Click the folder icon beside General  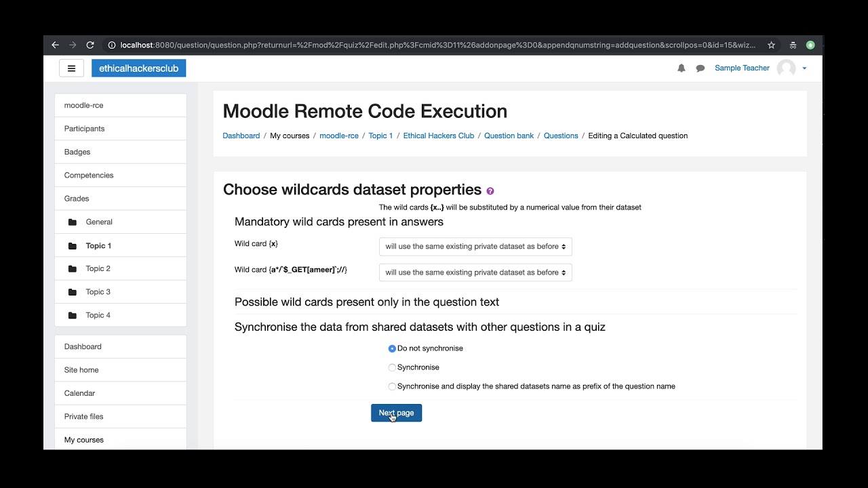(71, 222)
